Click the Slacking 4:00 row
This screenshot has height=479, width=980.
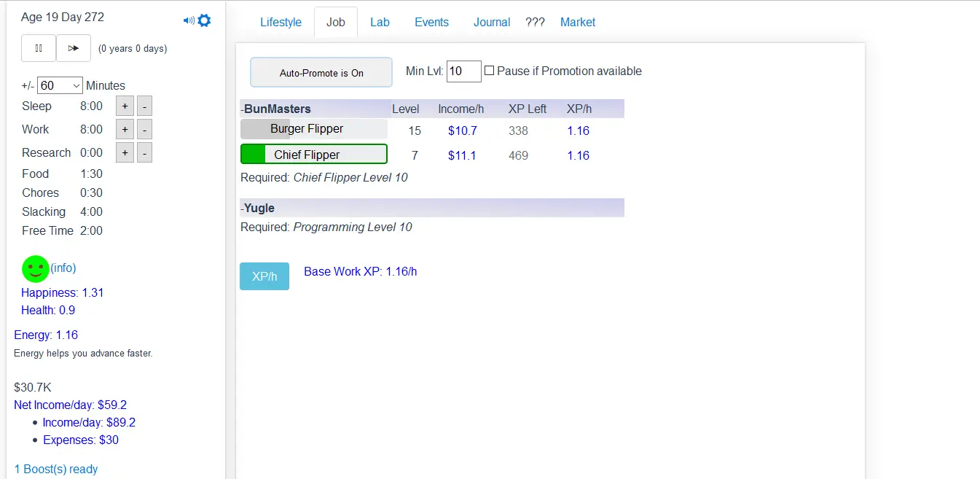tap(63, 211)
